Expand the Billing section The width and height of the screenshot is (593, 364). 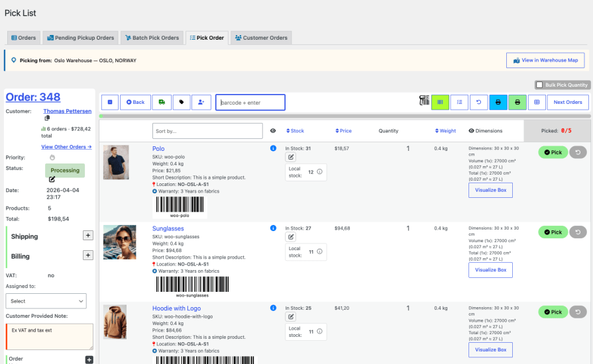[x=88, y=255]
